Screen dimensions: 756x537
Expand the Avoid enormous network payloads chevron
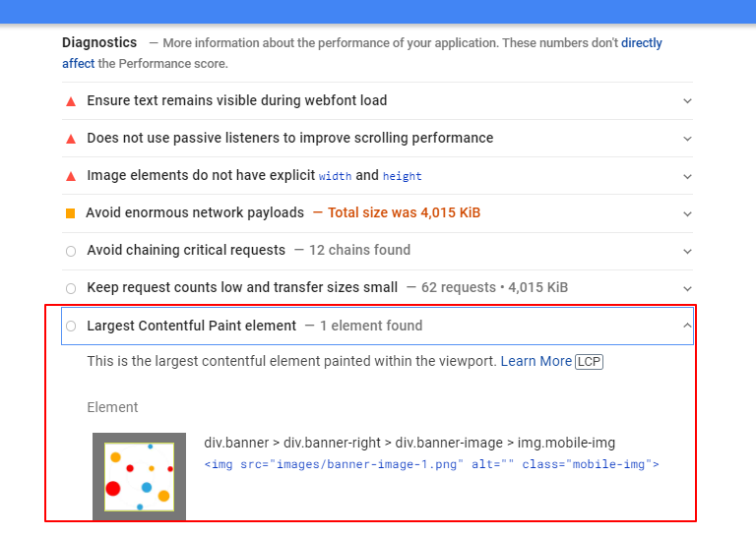tap(687, 213)
